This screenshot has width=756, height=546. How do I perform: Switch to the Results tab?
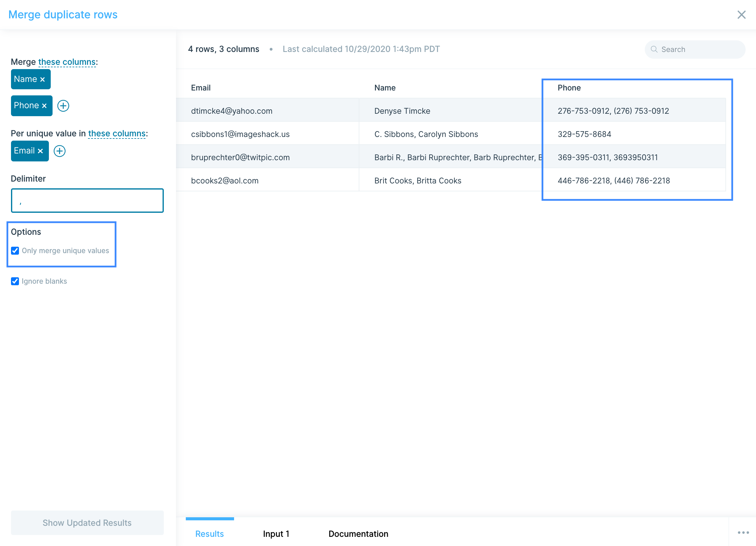(x=209, y=533)
